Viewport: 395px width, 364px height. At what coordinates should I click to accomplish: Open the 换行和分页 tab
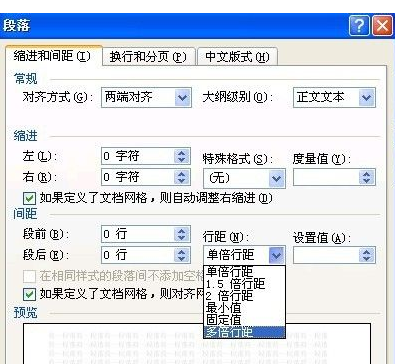(x=149, y=57)
